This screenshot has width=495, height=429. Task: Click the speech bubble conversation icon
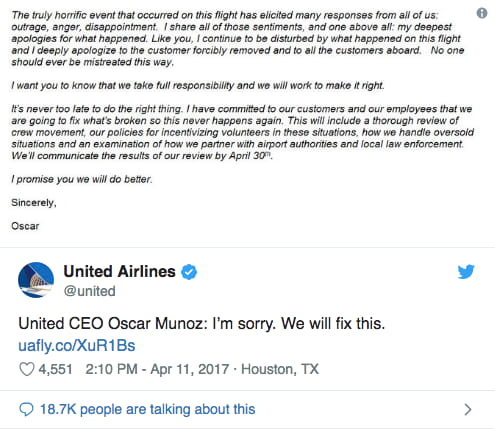27,409
